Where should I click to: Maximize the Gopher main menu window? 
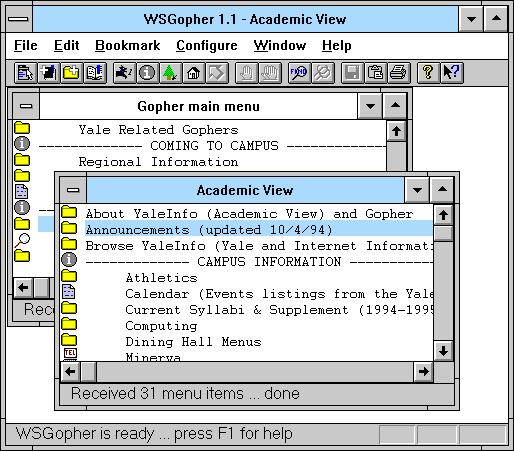pyautogui.click(x=395, y=106)
